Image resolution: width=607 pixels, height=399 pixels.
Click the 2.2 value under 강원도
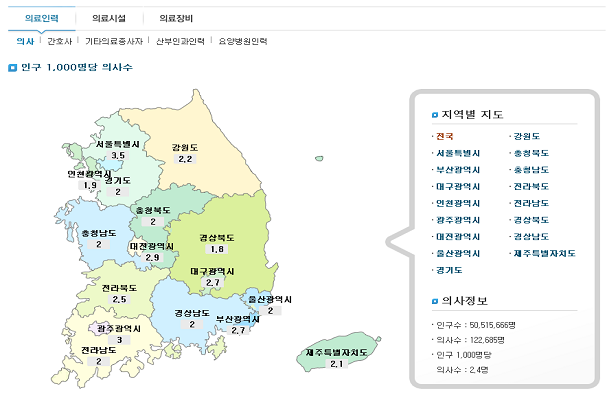pyautogui.click(x=185, y=159)
